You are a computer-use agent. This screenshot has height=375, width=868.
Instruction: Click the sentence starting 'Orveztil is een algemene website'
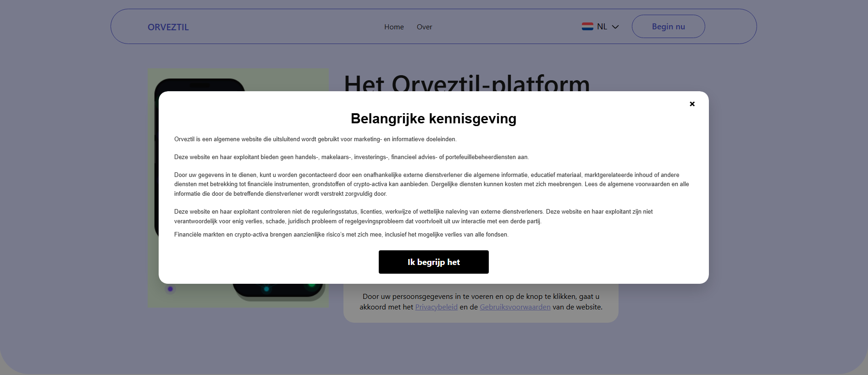pyautogui.click(x=315, y=139)
